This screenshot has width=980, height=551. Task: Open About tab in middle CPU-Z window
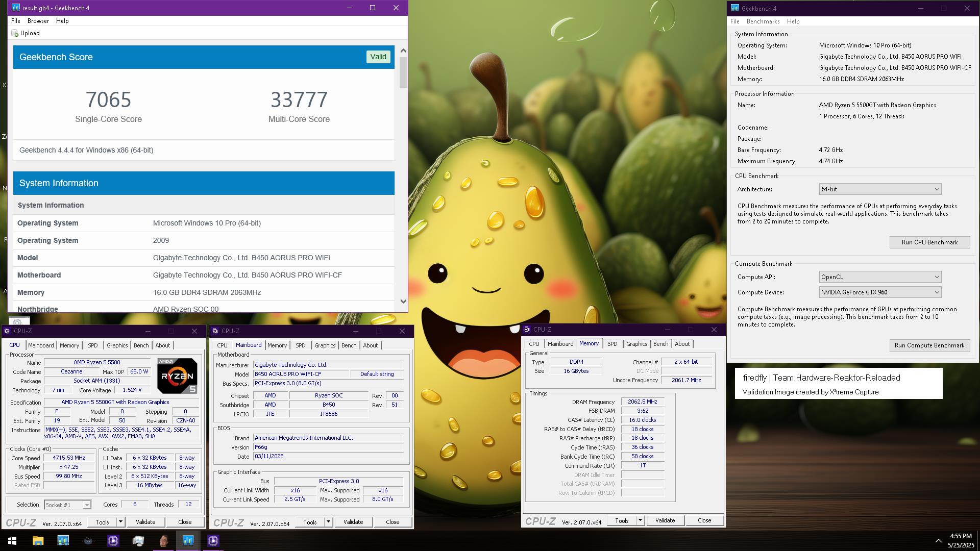(x=371, y=345)
